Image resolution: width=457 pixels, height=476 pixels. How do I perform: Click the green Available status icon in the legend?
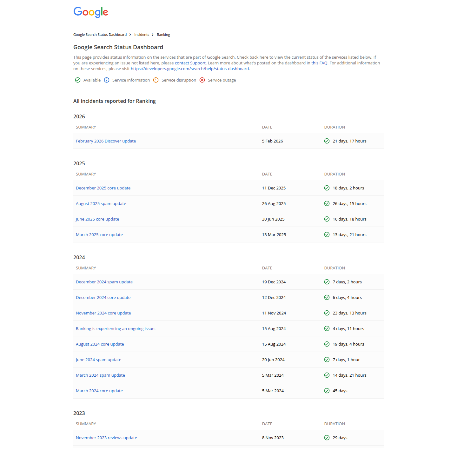tap(78, 80)
